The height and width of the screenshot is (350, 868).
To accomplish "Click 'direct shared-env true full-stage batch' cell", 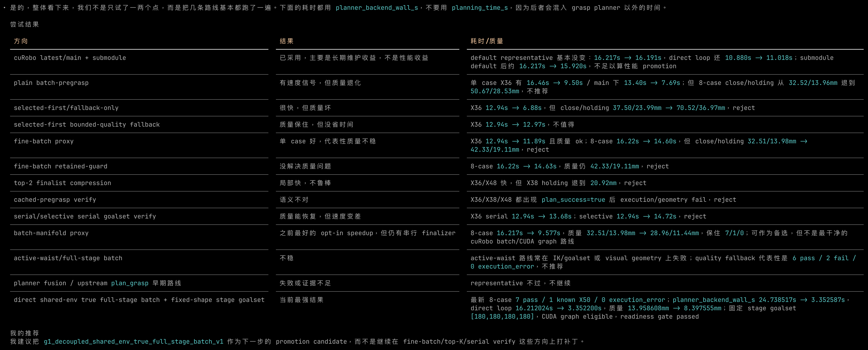I will [139, 300].
